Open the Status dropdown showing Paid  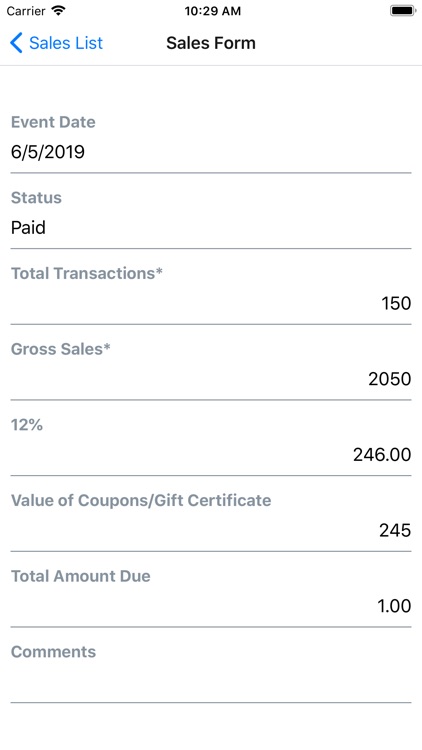tap(211, 228)
